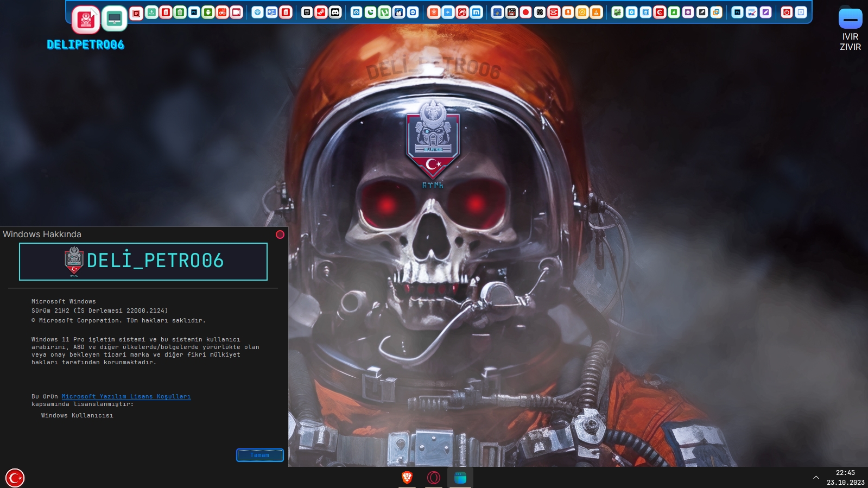Launch Steam from the dock
868x488 pixels.
[321, 12]
